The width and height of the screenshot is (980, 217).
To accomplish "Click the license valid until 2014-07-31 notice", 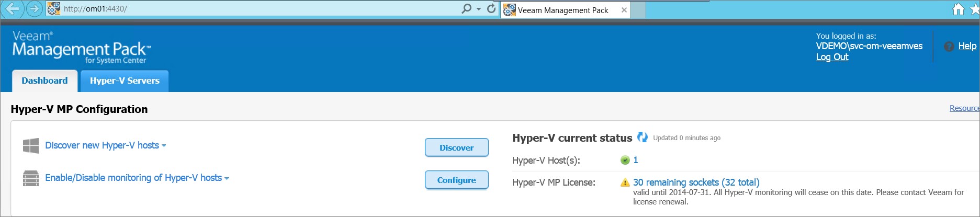I will (798, 197).
